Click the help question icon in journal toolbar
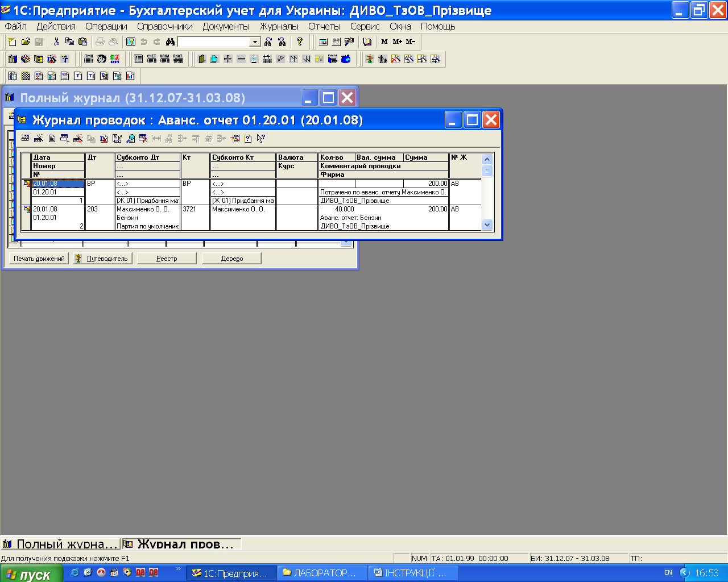 point(248,138)
